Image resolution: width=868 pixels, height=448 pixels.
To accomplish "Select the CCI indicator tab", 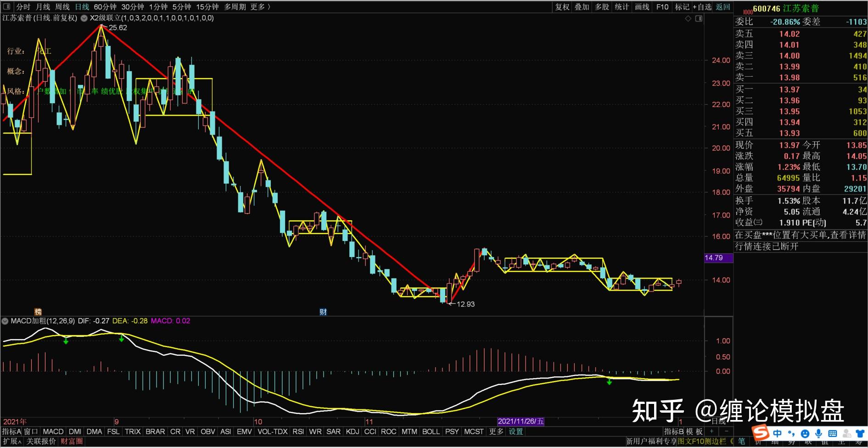I will [370, 431].
